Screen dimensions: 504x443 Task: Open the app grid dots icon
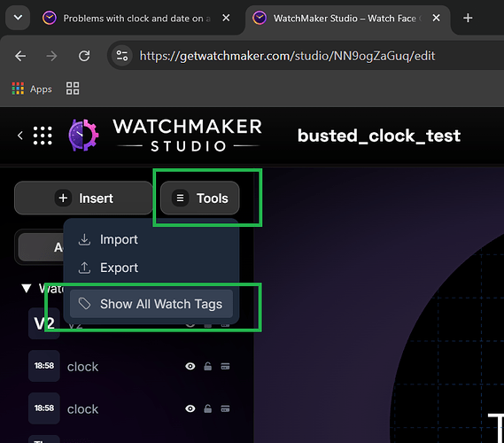43,136
